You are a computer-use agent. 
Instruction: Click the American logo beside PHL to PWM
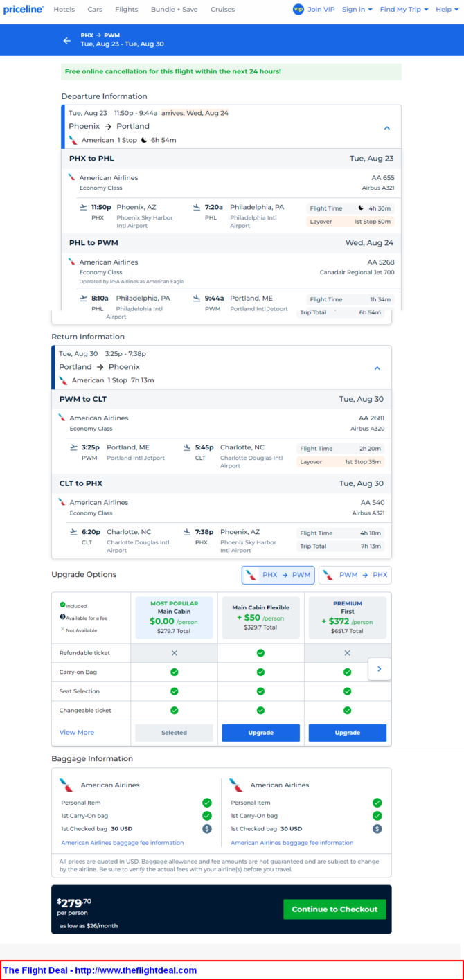pos(72,262)
